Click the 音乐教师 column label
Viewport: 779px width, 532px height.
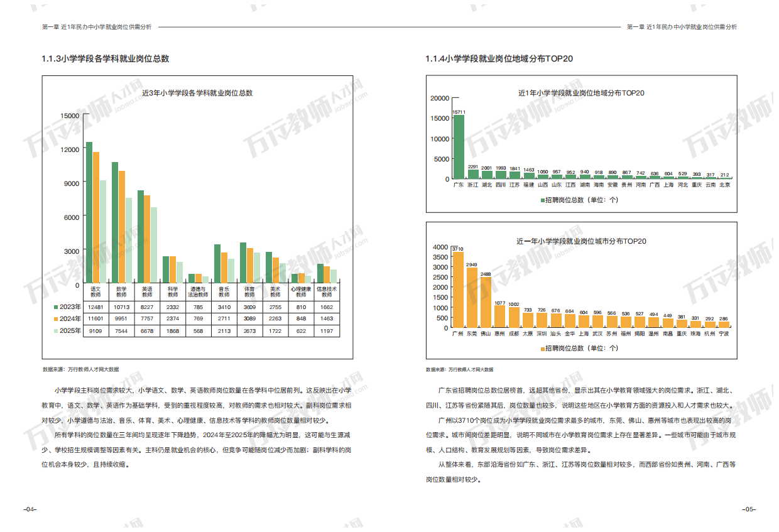tap(224, 292)
